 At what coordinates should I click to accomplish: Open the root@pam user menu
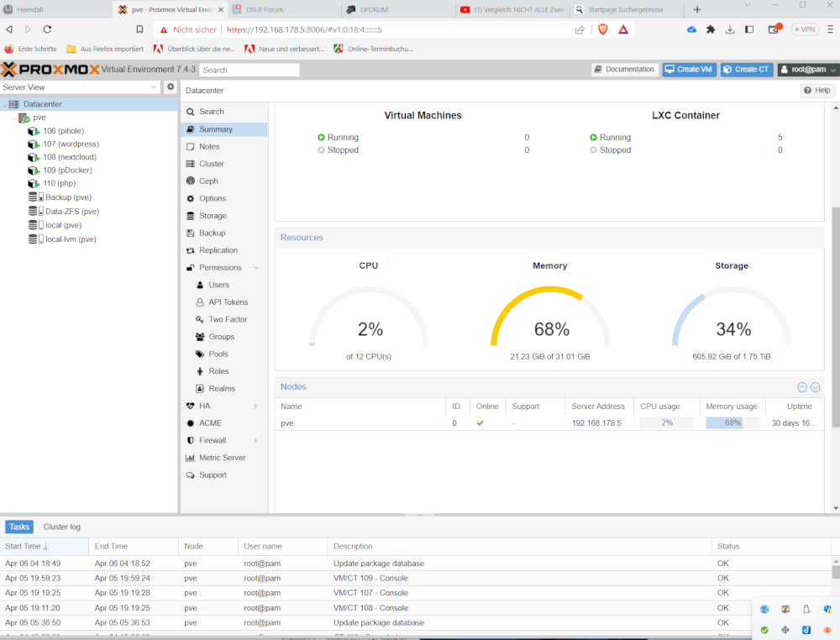(808, 70)
